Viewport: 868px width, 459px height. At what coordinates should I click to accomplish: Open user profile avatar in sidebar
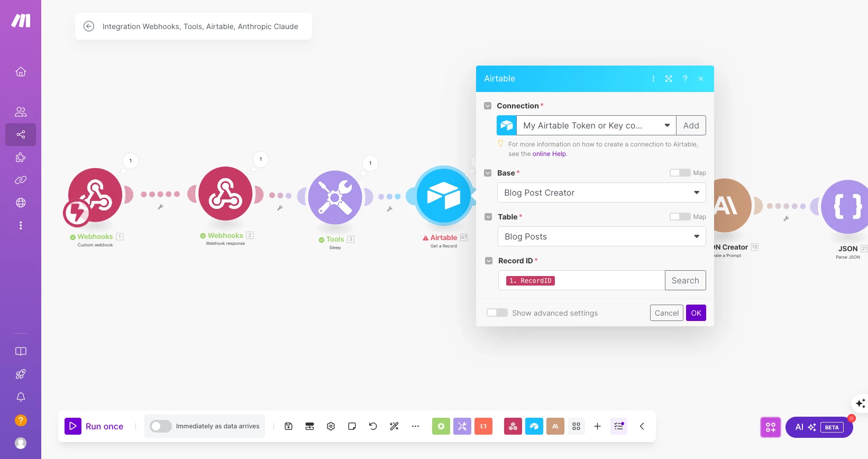click(21, 443)
